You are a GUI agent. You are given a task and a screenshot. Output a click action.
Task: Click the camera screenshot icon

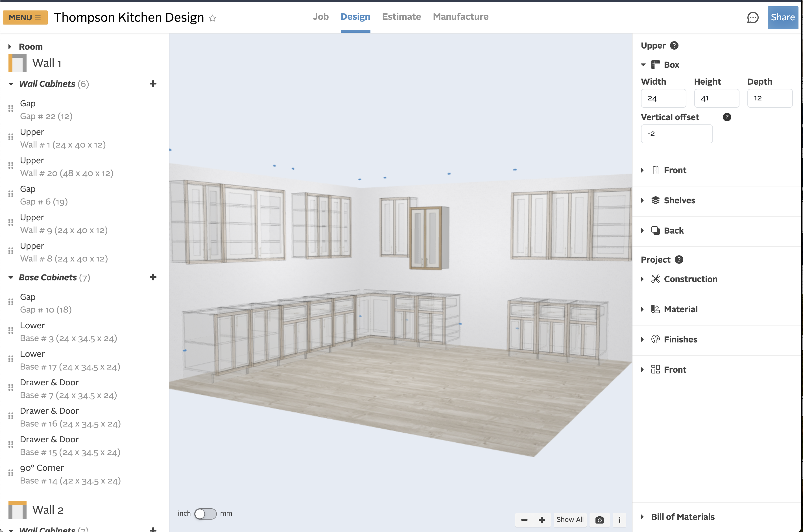point(599,520)
